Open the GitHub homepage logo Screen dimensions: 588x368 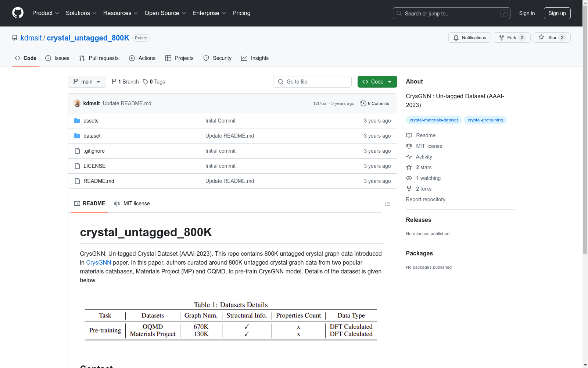(18, 13)
